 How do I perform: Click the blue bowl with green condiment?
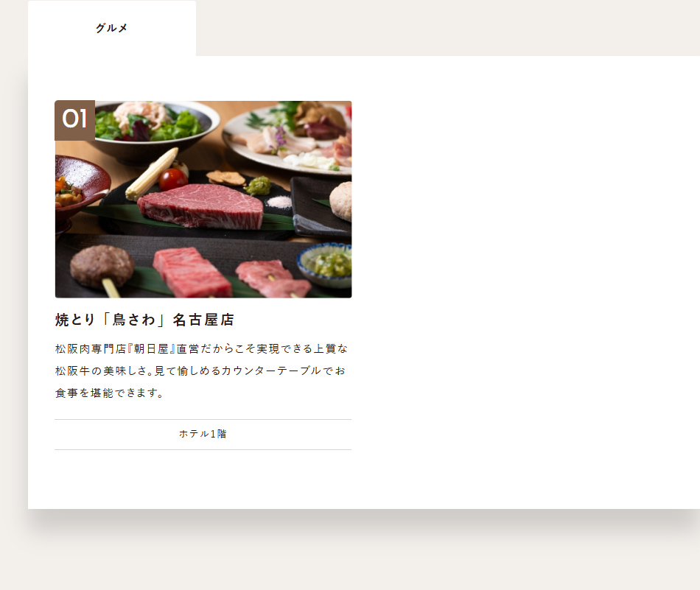pyautogui.click(x=326, y=264)
